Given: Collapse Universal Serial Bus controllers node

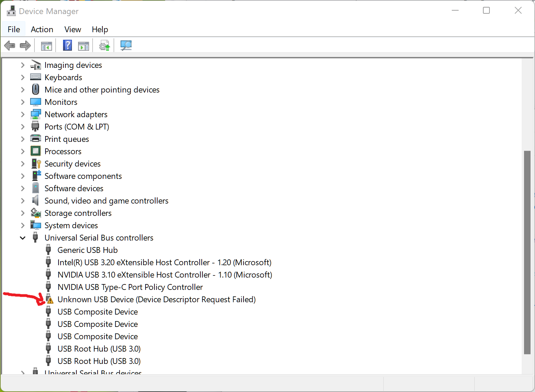Looking at the screenshot, I should click(23, 238).
